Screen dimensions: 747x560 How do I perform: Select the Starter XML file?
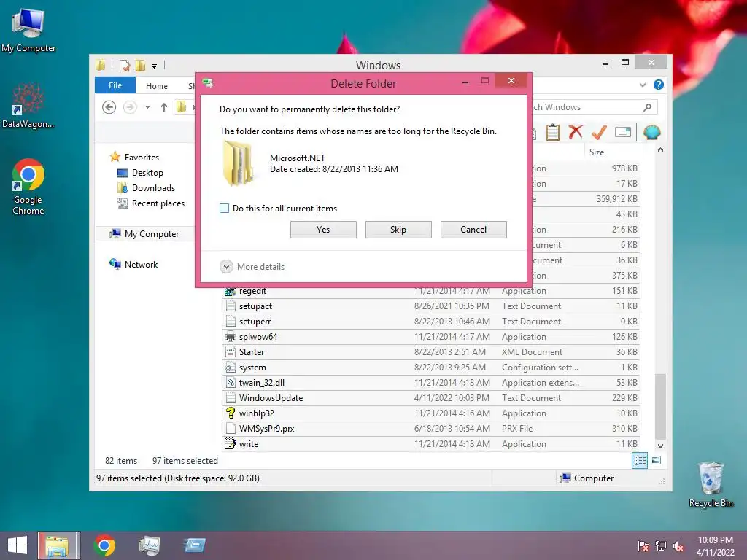431,352
